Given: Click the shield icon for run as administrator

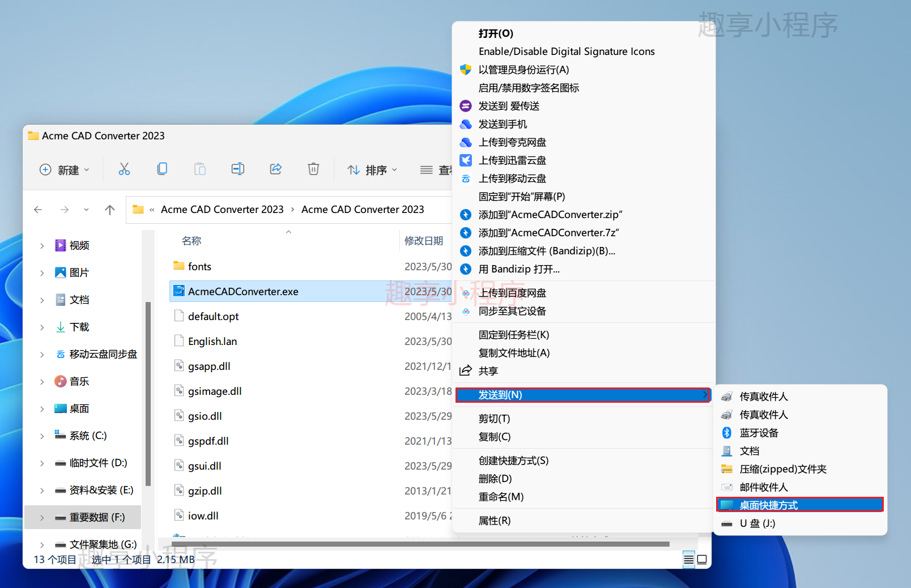Looking at the screenshot, I should [466, 70].
